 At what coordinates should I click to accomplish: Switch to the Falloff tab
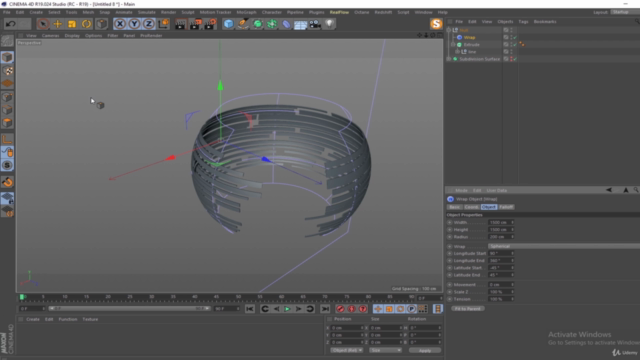tap(506, 207)
